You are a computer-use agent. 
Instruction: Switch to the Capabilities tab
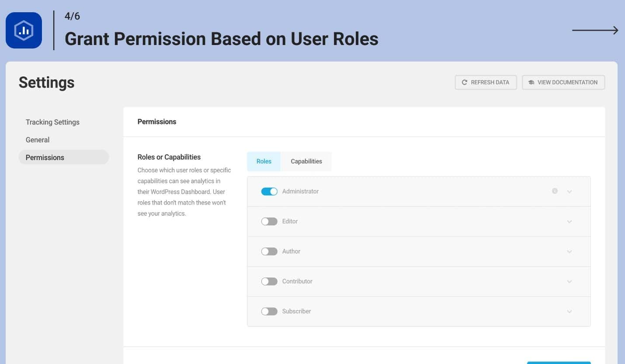click(x=306, y=161)
